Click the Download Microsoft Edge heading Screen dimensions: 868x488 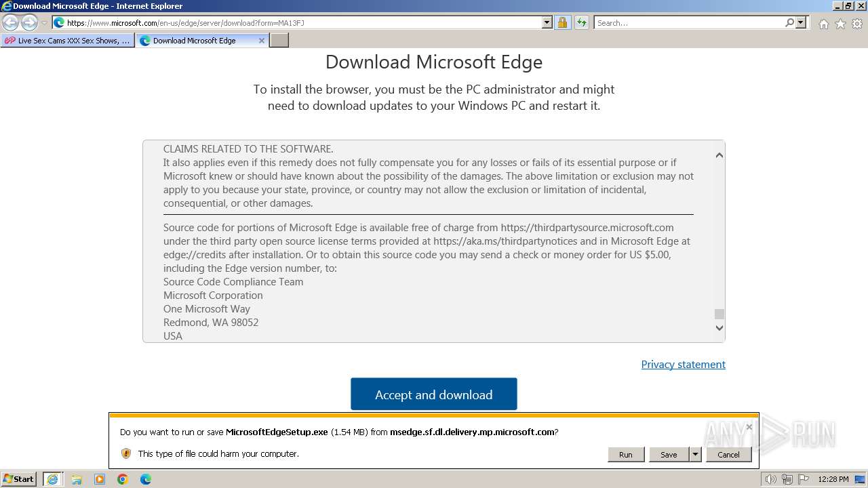434,62
